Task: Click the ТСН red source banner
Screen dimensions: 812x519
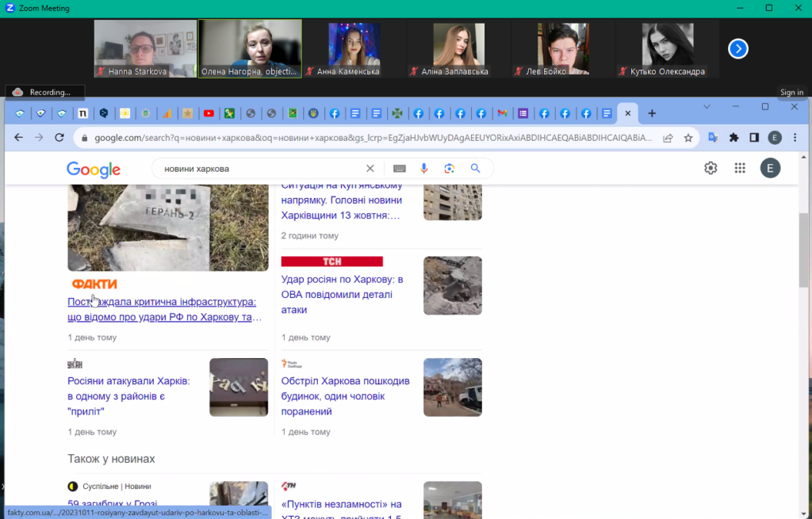Action: tap(332, 261)
